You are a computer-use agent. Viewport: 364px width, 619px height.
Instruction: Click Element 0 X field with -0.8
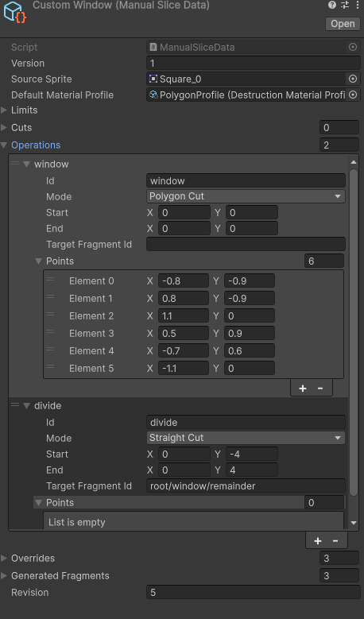click(184, 280)
